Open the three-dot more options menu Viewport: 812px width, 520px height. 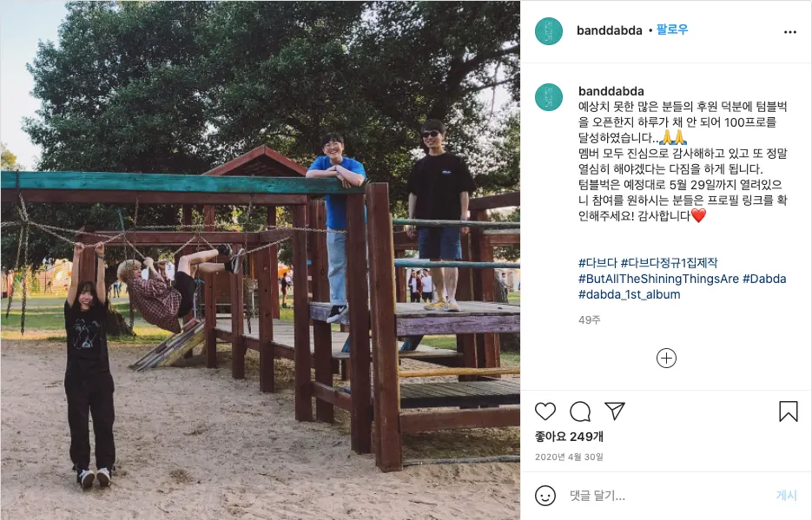click(789, 32)
